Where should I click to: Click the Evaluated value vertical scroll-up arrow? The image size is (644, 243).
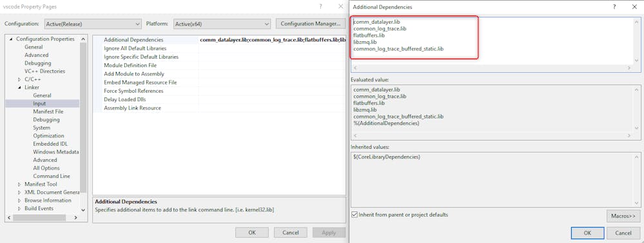636,89
